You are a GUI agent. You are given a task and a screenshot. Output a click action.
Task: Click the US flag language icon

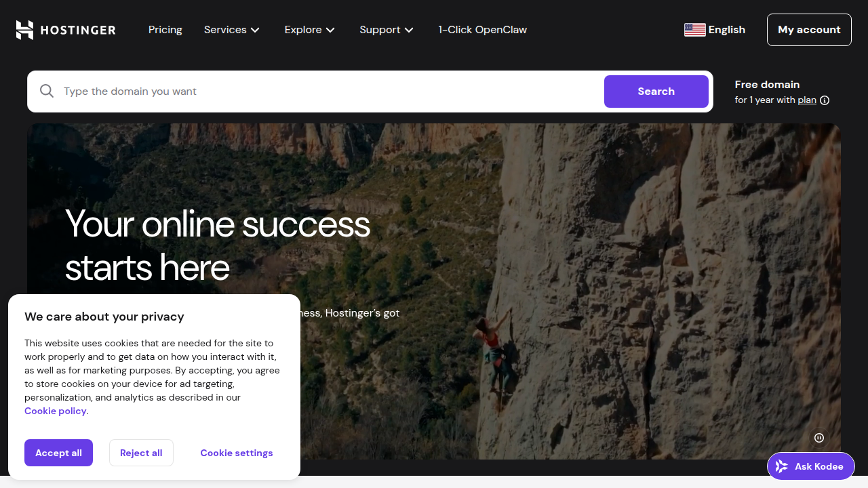coord(695,30)
